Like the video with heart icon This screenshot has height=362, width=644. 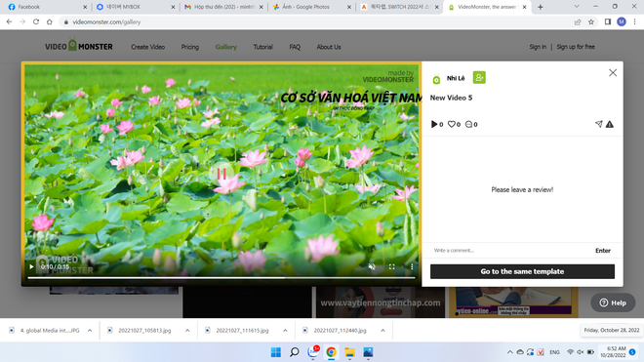[452, 124]
